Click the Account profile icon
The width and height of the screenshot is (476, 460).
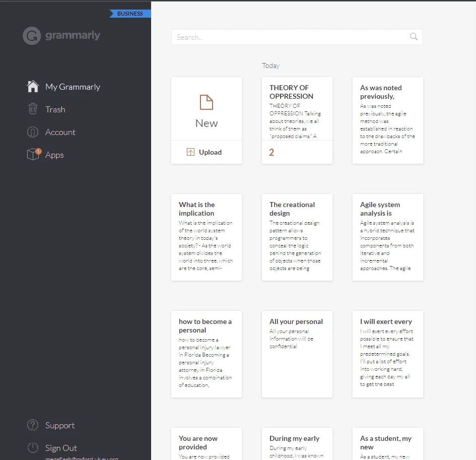coord(33,132)
